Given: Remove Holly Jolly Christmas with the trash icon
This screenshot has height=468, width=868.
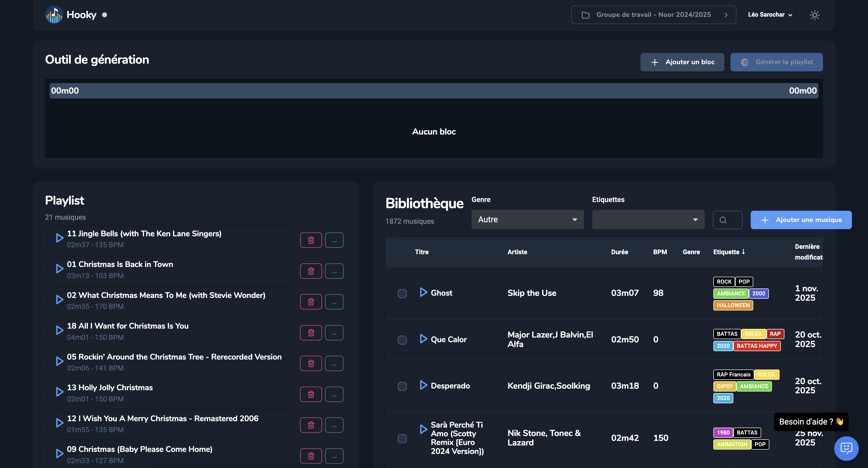Looking at the screenshot, I should (311, 395).
